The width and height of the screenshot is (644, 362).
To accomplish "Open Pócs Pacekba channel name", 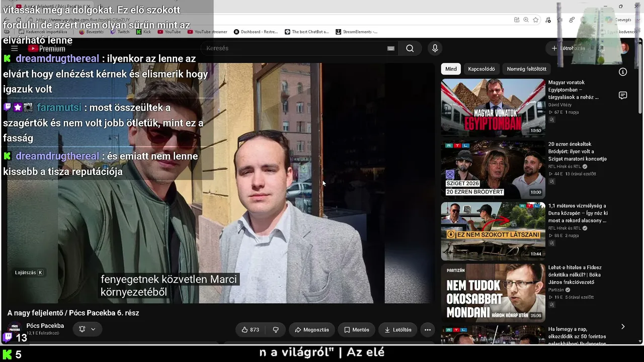I will tap(45, 326).
